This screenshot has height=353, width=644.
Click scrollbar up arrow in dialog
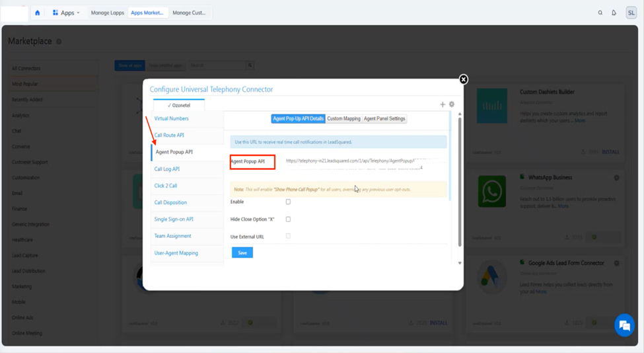(460, 114)
